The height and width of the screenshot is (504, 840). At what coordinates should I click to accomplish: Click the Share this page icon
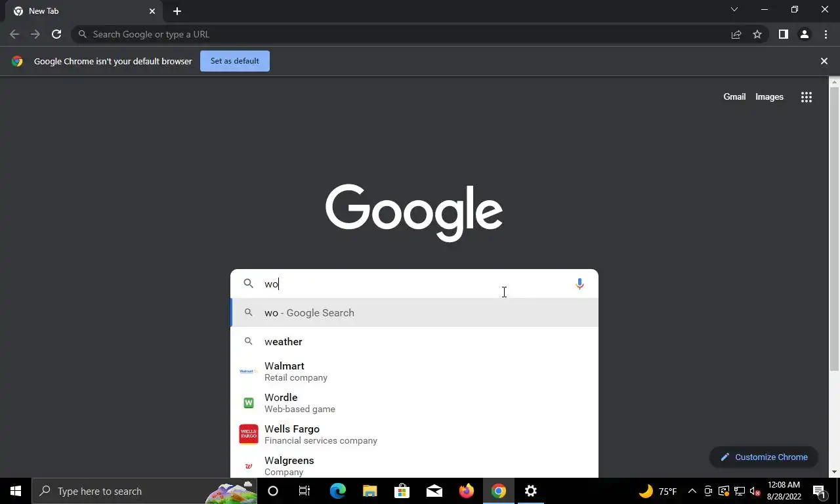(736, 34)
